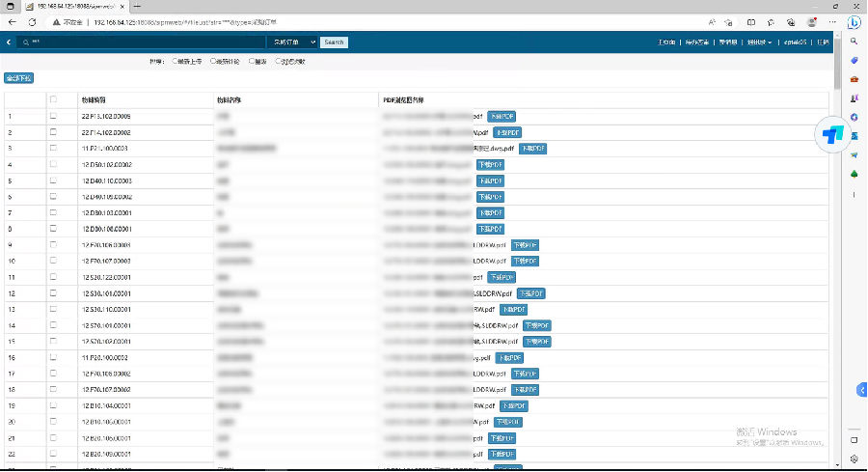Image resolution: width=868 pixels, height=472 pixels.
Task: Tick the checkbox in row 1
Action: pos(53,117)
